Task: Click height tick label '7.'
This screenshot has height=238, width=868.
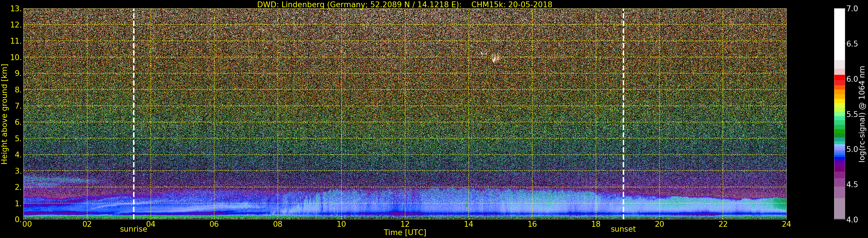Action: 18,106
